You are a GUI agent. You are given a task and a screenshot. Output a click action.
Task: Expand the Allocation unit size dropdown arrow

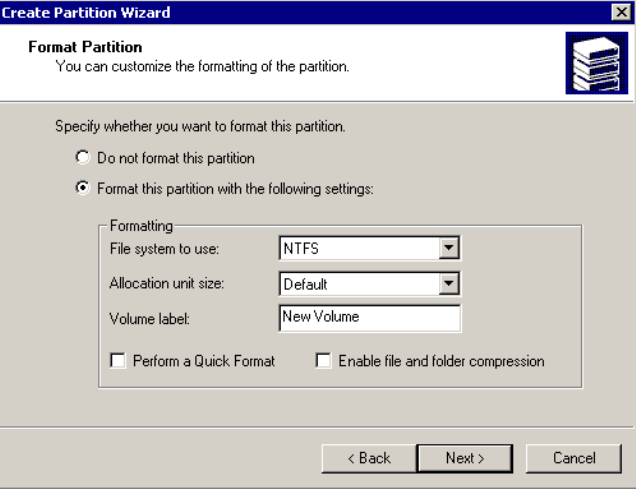tap(449, 284)
